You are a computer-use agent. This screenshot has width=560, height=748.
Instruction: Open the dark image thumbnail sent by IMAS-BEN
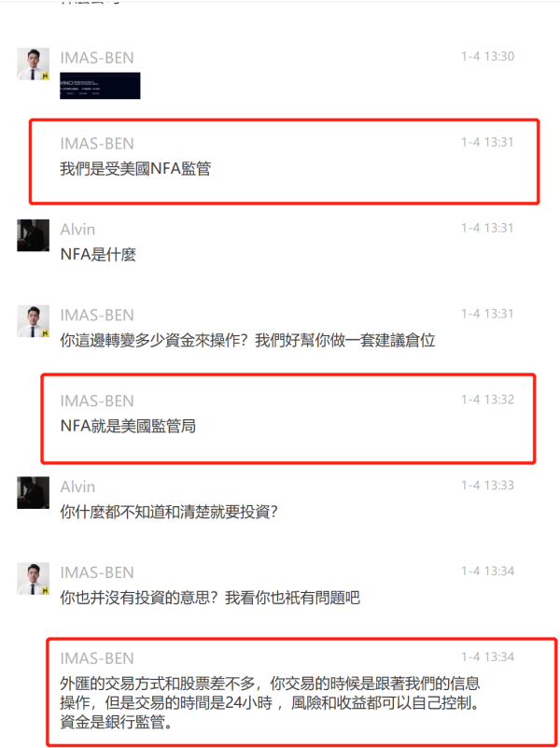pyautogui.click(x=100, y=85)
